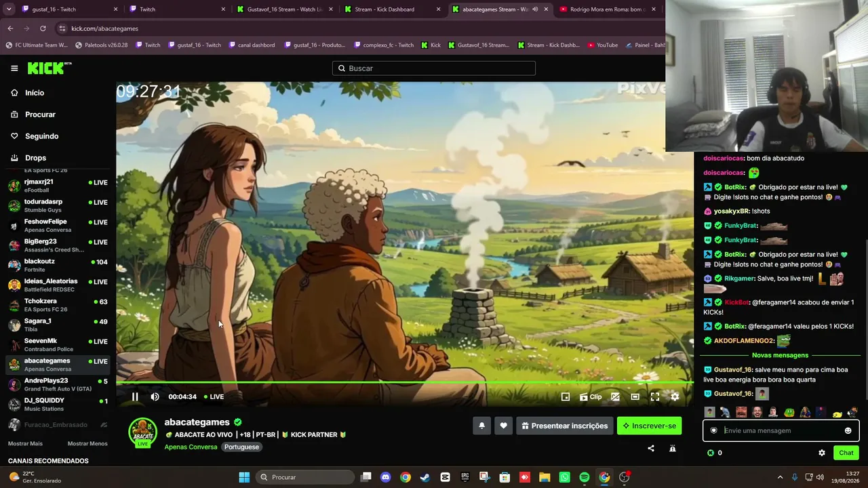
Task: Open Paletools v26.0.28 bookmark
Action: (x=101, y=45)
